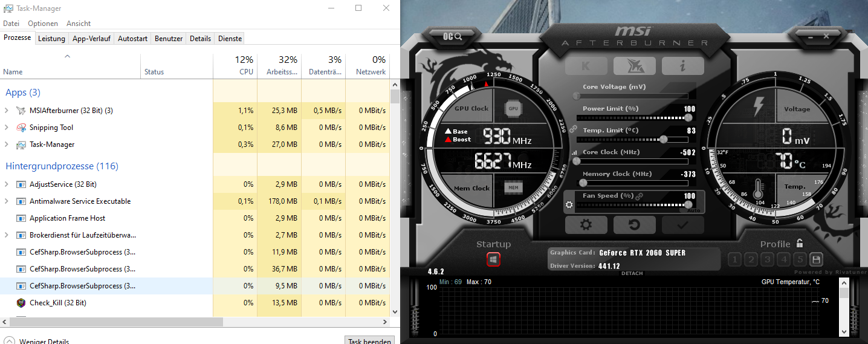The height and width of the screenshot is (344, 868).
Task: Click the Afterburner graph scrollbar down arrow
Action: 844,332
